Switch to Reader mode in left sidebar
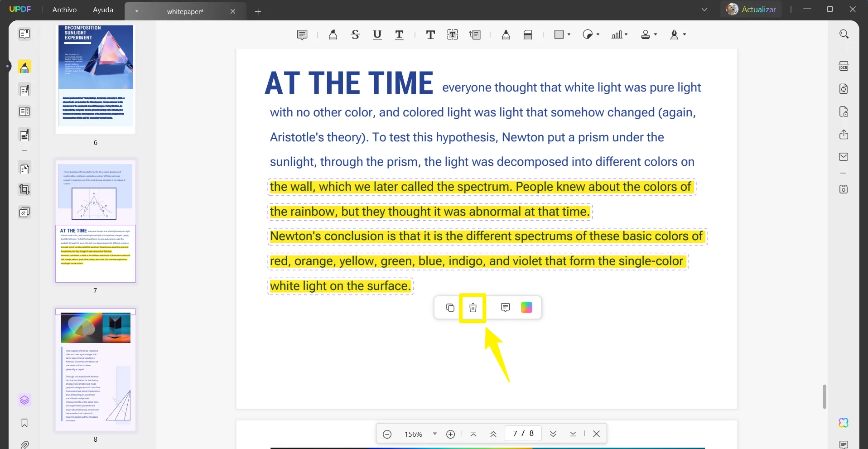This screenshot has height=449, width=868. (x=24, y=34)
